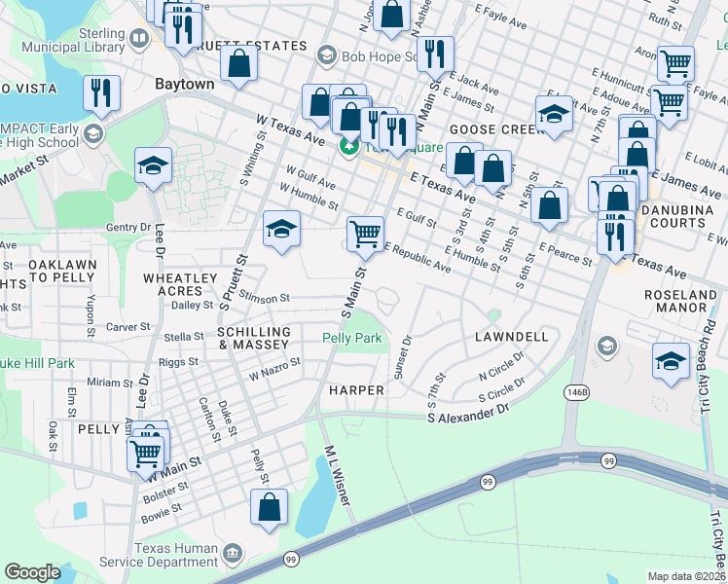Click the OAKLAWN TO PELLY label
Screen dimensions: 728x584
click(x=62, y=272)
